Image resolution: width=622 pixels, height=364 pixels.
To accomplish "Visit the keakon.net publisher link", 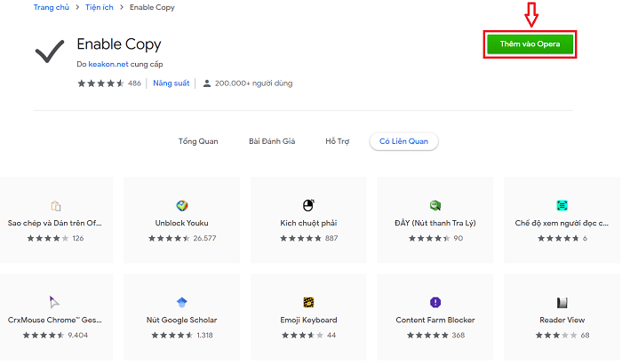I will (x=108, y=64).
